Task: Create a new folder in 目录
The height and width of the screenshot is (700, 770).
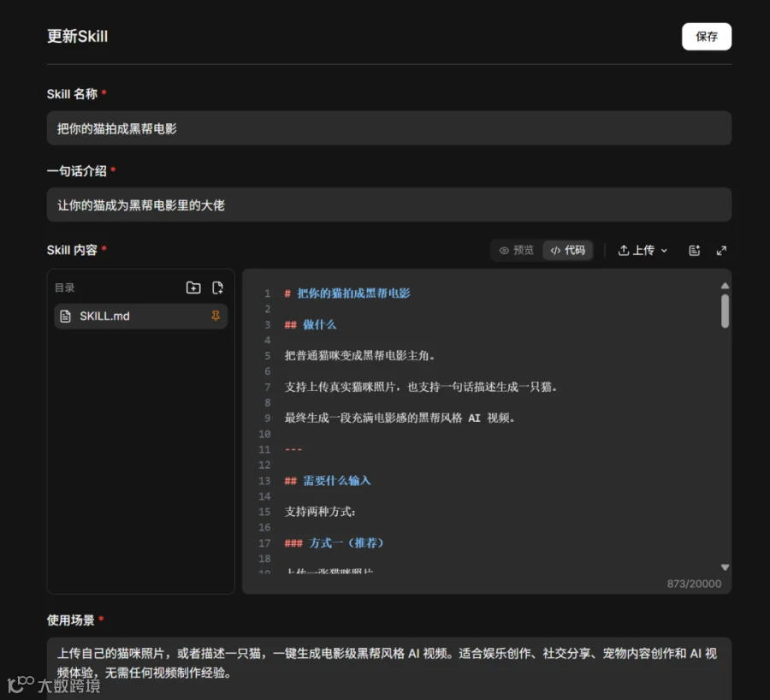Action: [193, 288]
